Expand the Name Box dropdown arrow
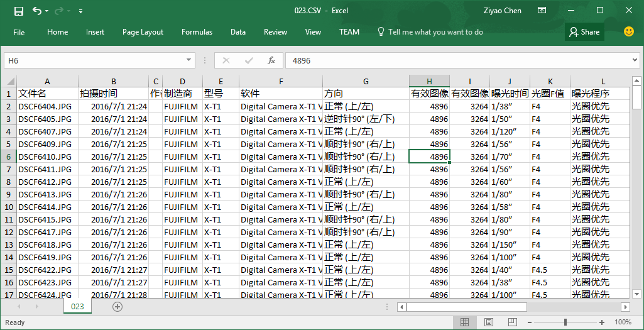This screenshot has width=644, height=330. 188,60
